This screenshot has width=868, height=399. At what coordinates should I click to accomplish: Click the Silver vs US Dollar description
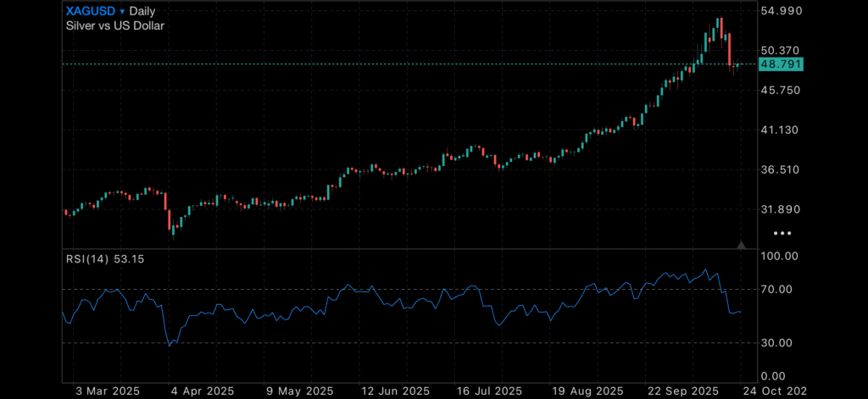click(115, 25)
